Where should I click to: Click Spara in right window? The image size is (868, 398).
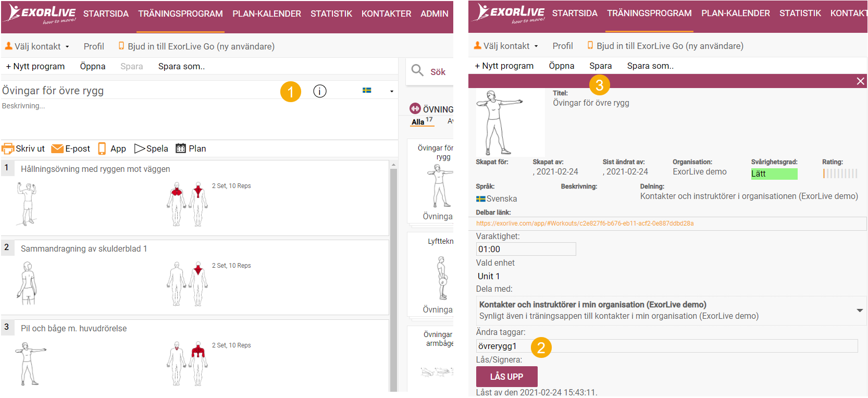601,66
